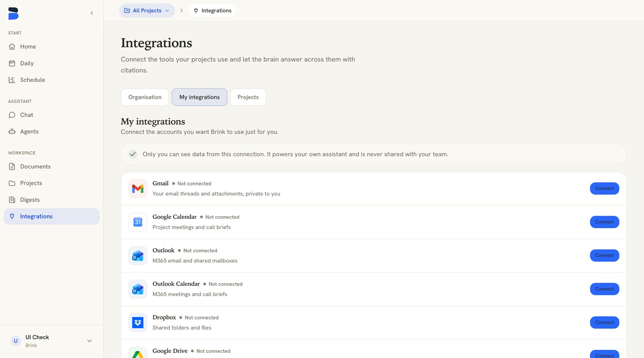Open the All Projects dropdown
644x358 pixels.
click(147, 10)
